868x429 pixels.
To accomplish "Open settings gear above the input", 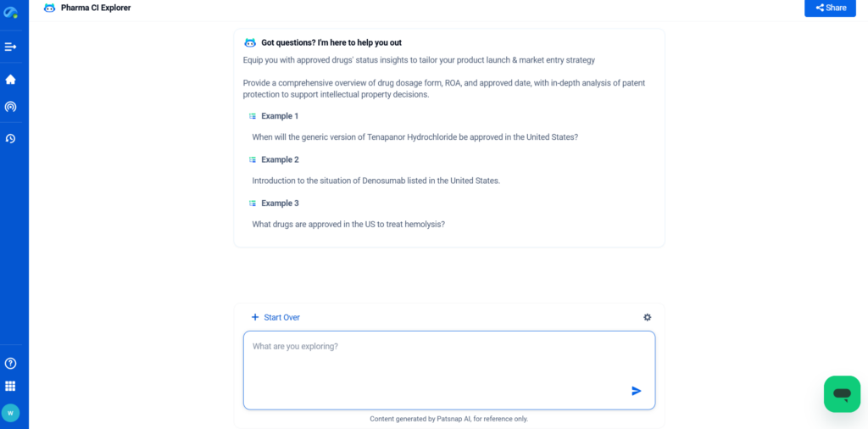I will pyautogui.click(x=647, y=317).
